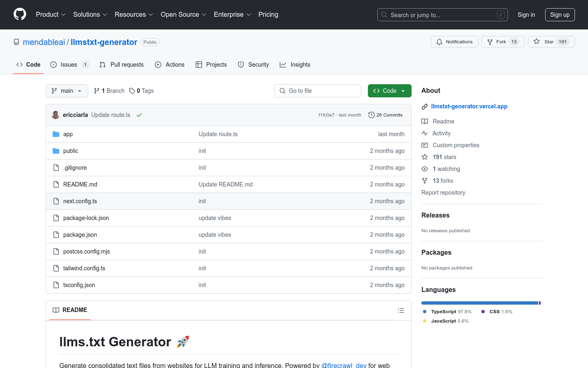Click the link icon beside the vercel URL

click(425, 107)
